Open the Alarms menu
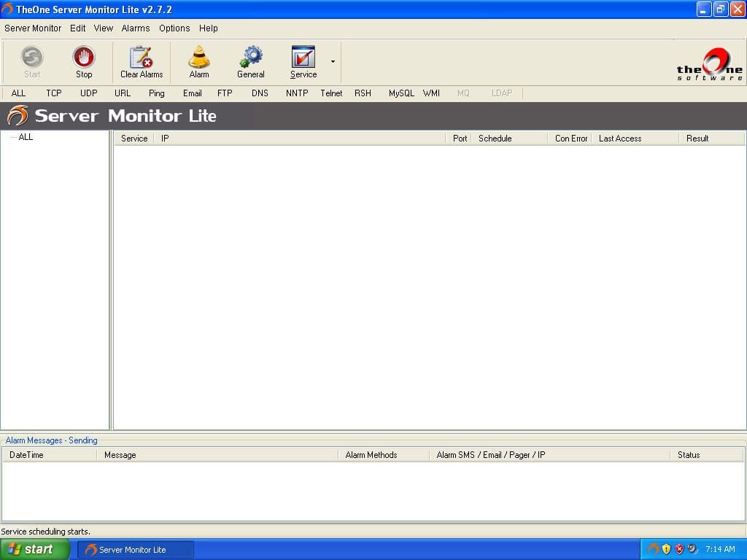 (x=136, y=28)
